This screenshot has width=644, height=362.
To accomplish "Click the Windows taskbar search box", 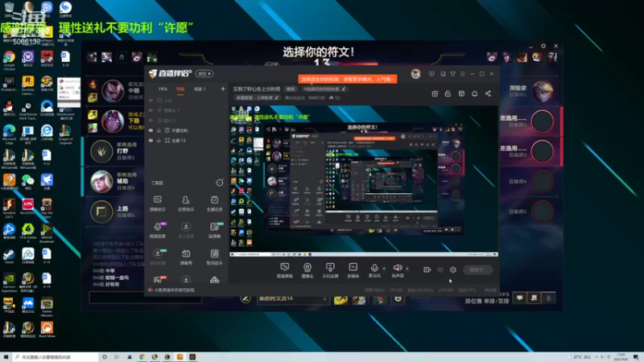I will (55, 357).
